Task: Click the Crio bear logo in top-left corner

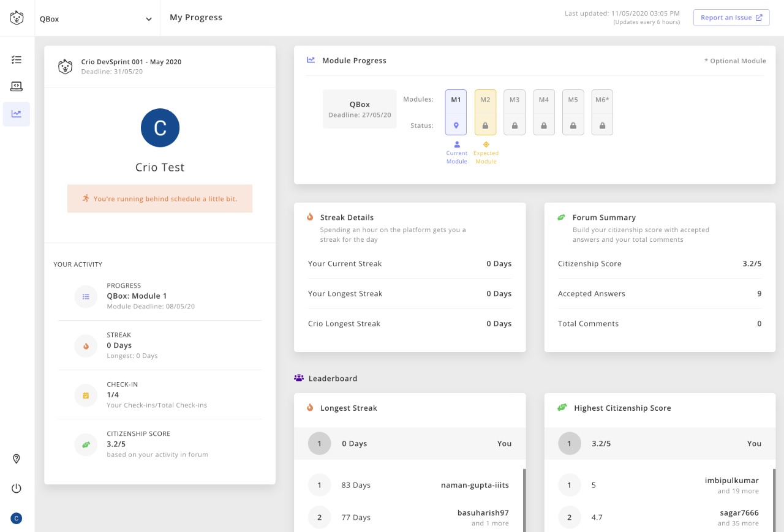Action: [x=17, y=18]
